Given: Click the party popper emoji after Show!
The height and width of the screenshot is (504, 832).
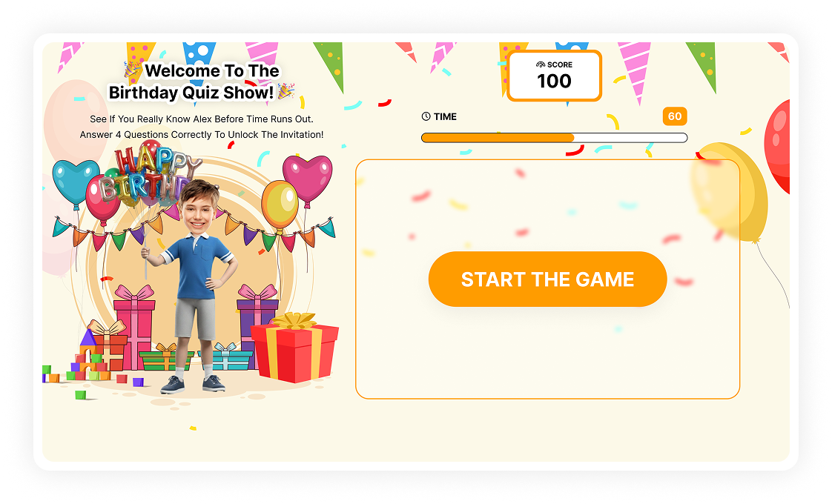Looking at the screenshot, I should [x=286, y=91].
